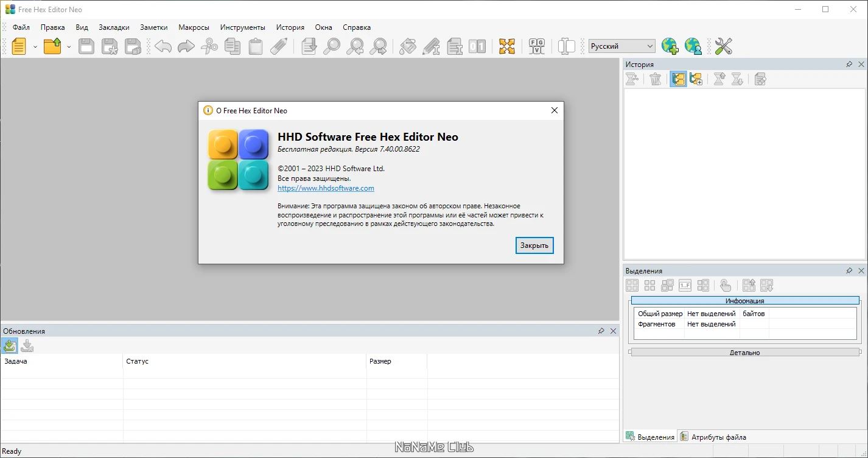Image resolution: width=868 pixels, height=458 pixels.
Task: Pin the Обновления panel
Action: pos(601,331)
